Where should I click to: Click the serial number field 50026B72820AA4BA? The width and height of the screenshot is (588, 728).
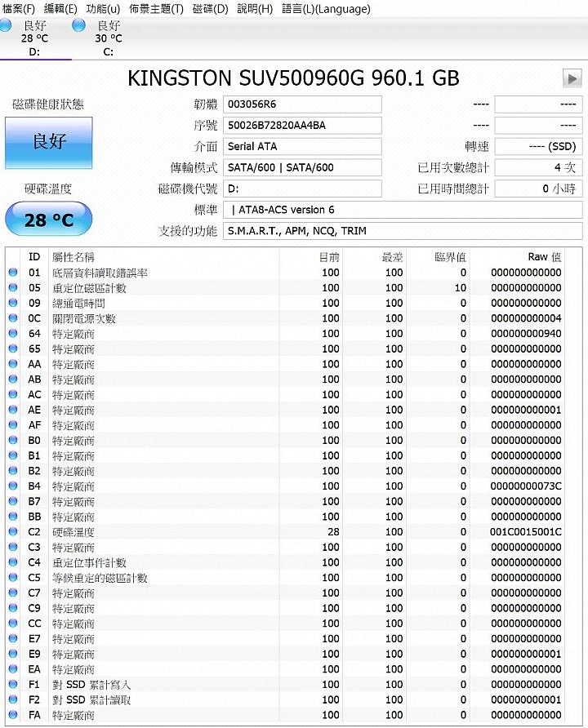(302, 126)
